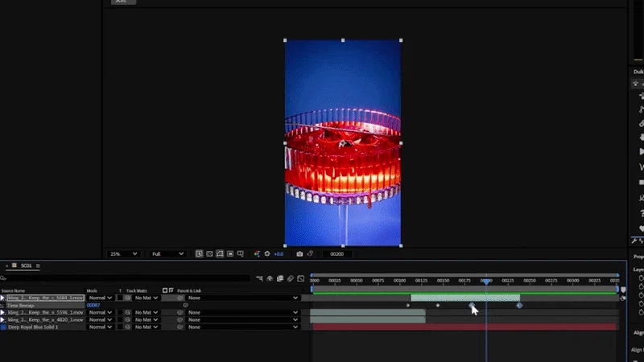This screenshot has height=362, width=644.
Task: Click track matte pick whip for kling 4820 layer
Action: pyautogui.click(x=128, y=319)
